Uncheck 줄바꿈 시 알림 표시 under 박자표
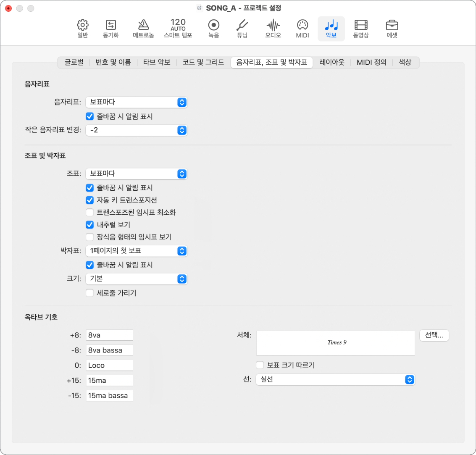 (89, 265)
